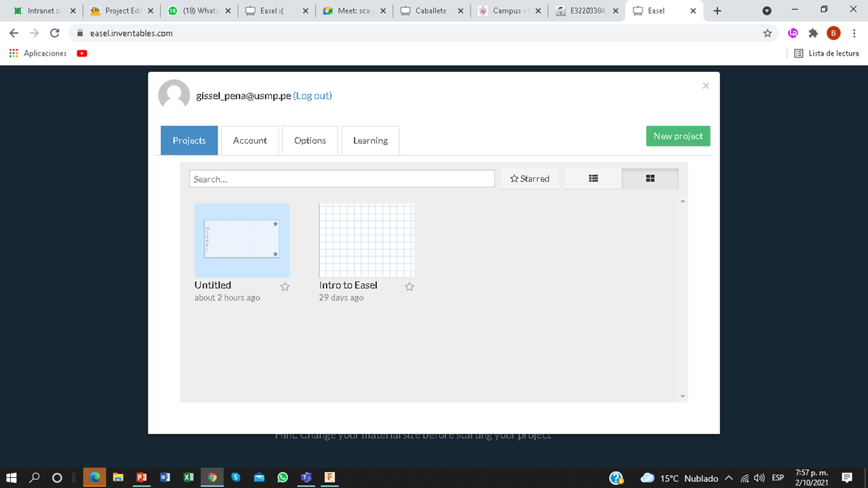The height and width of the screenshot is (488, 868).
Task: Open Chrome from taskbar
Action: click(x=212, y=477)
